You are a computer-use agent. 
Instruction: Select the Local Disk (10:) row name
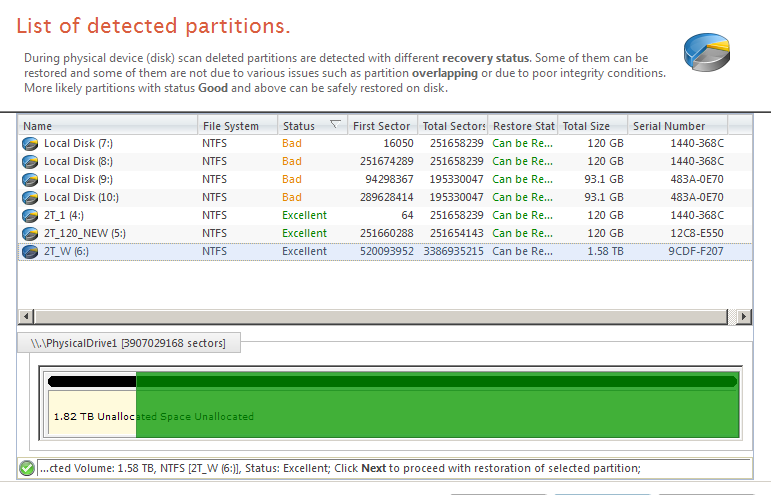[x=81, y=198]
